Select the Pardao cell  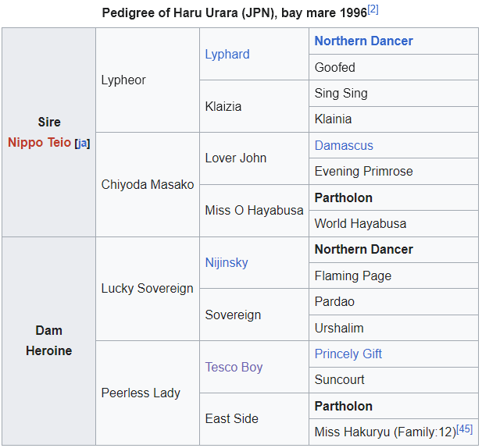click(x=394, y=301)
